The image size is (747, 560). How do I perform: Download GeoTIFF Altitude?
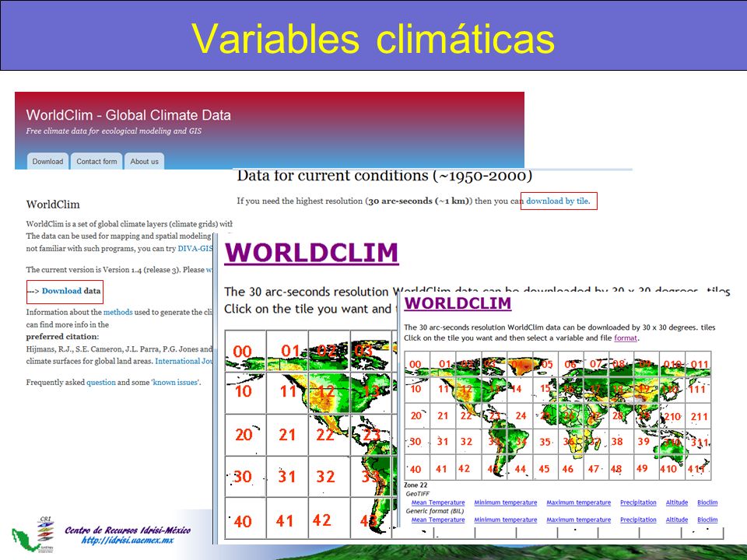[676, 502]
